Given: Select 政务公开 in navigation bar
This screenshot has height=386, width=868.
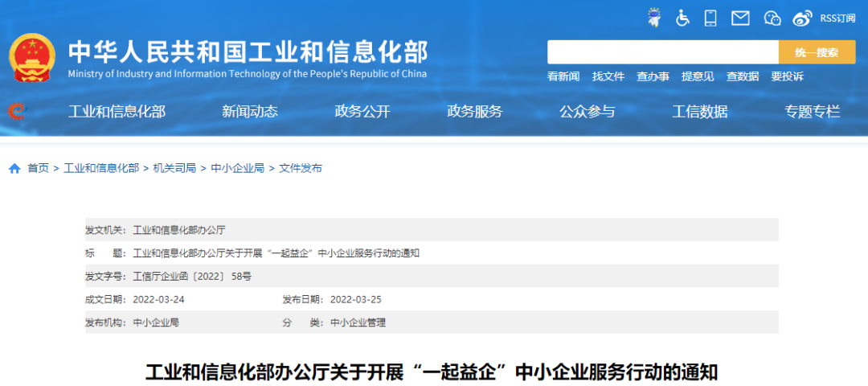Looking at the screenshot, I should [362, 112].
